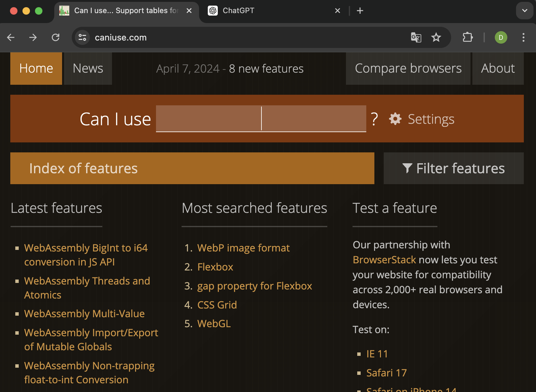Close the ChatGPT tab
536x392 pixels.
click(x=338, y=11)
